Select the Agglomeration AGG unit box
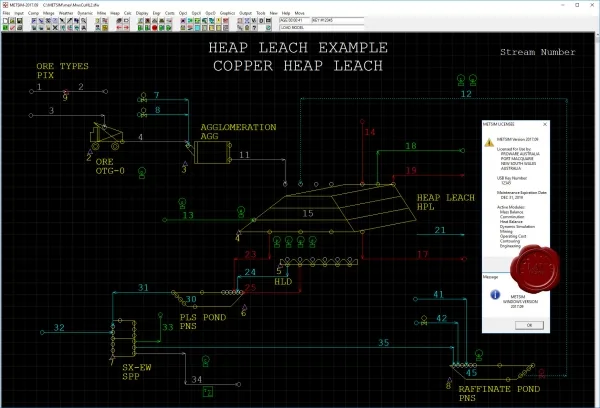 pos(212,152)
